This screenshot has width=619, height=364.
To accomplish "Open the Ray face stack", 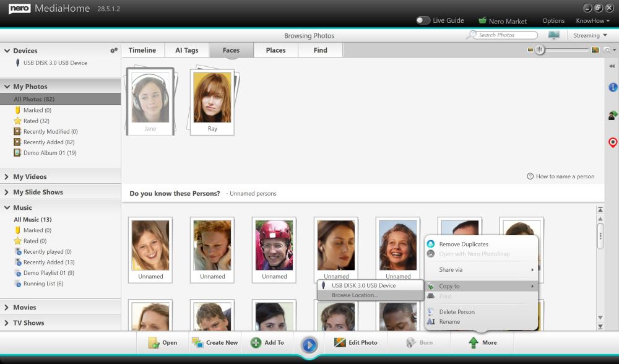I will click(x=212, y=102).
